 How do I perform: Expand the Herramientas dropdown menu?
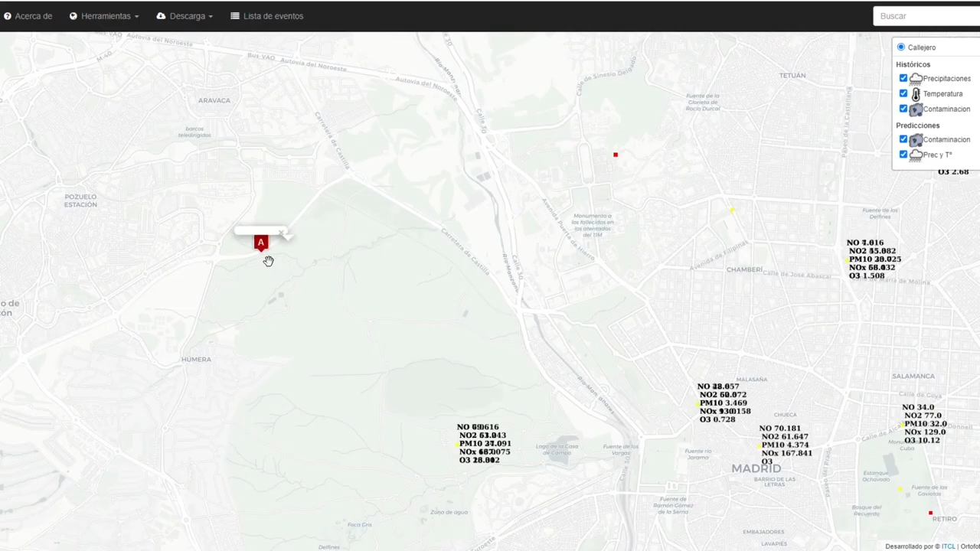pyautogui.click(x=104, y=16)
